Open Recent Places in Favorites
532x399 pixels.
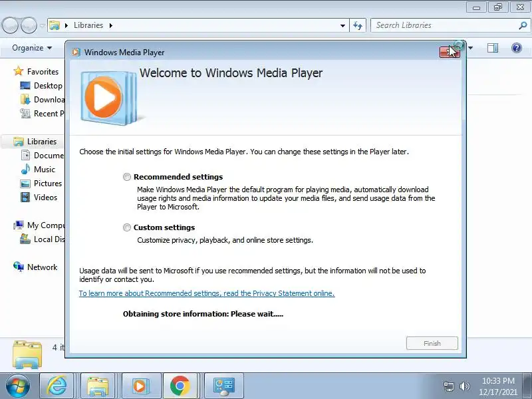(49, 114)
